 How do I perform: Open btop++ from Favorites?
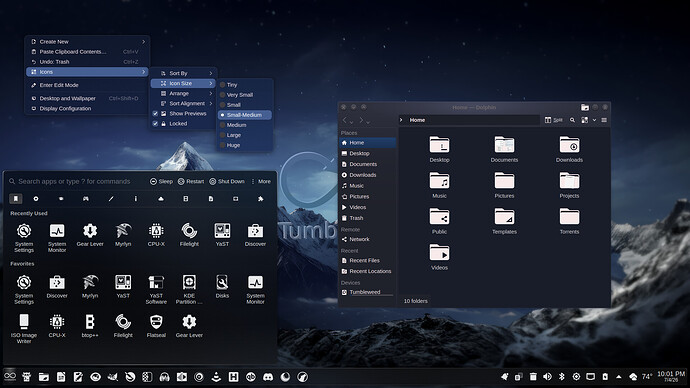click(x=90, y=326)
